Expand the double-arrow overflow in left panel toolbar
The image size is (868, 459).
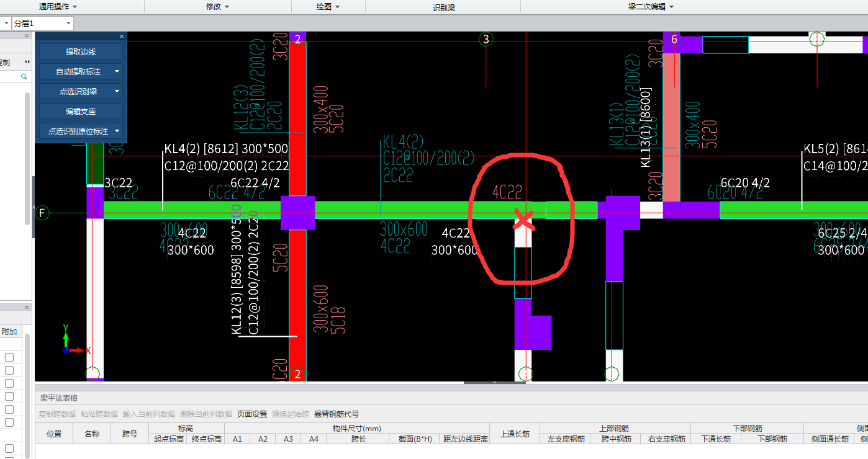tap(27, 62)
